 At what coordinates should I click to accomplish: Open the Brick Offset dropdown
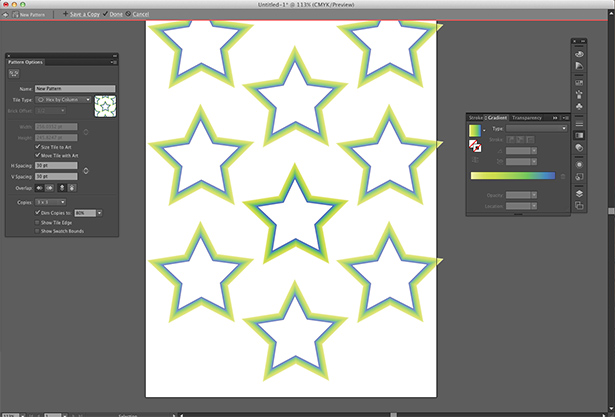(x=50, y=111)
